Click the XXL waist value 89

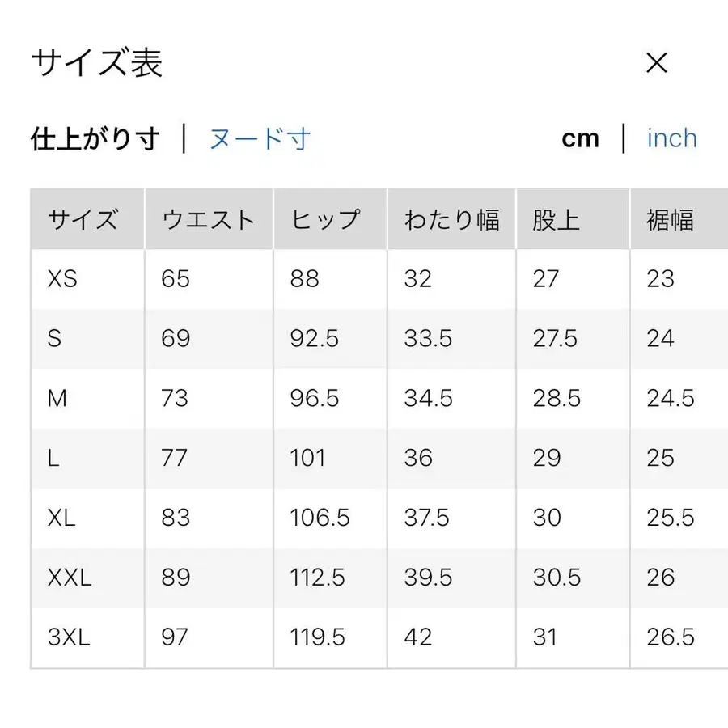(173, 578)
